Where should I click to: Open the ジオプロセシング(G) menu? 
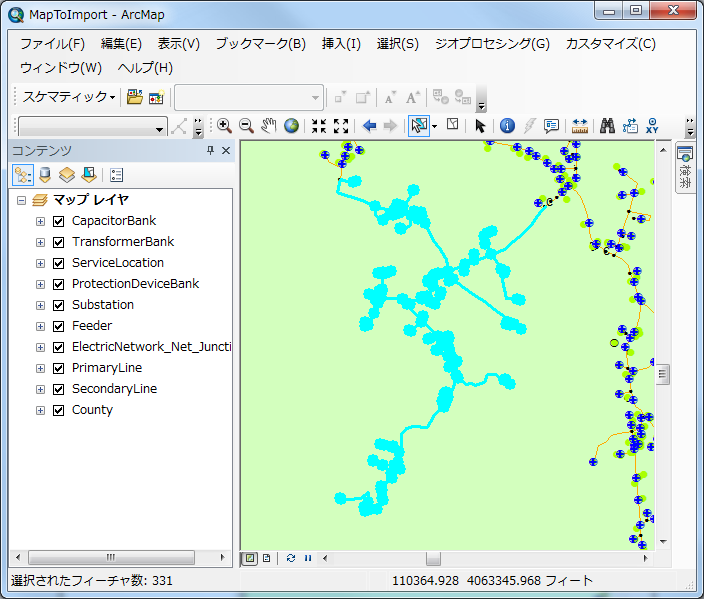click(492, 44)
